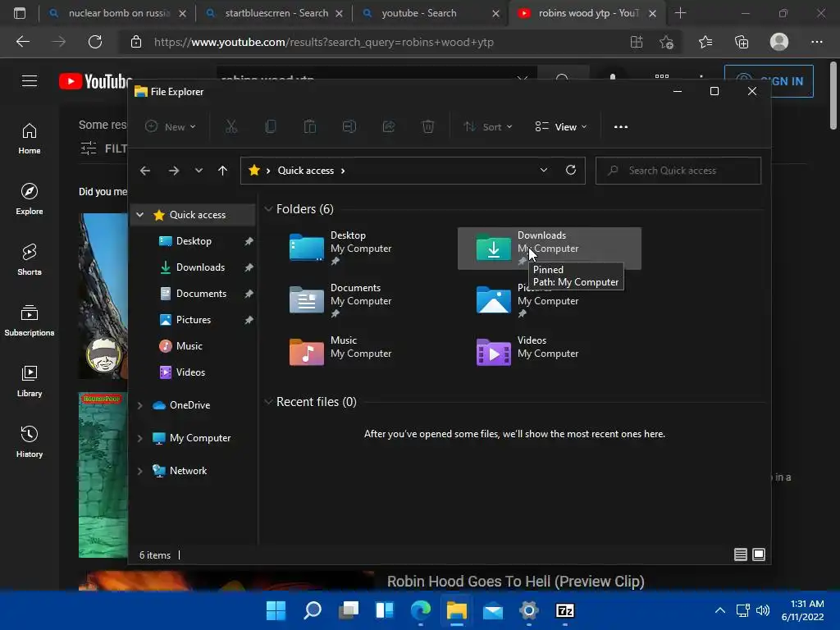
Task: Select Pictures in navigation pane
Action: click(193, 320)
